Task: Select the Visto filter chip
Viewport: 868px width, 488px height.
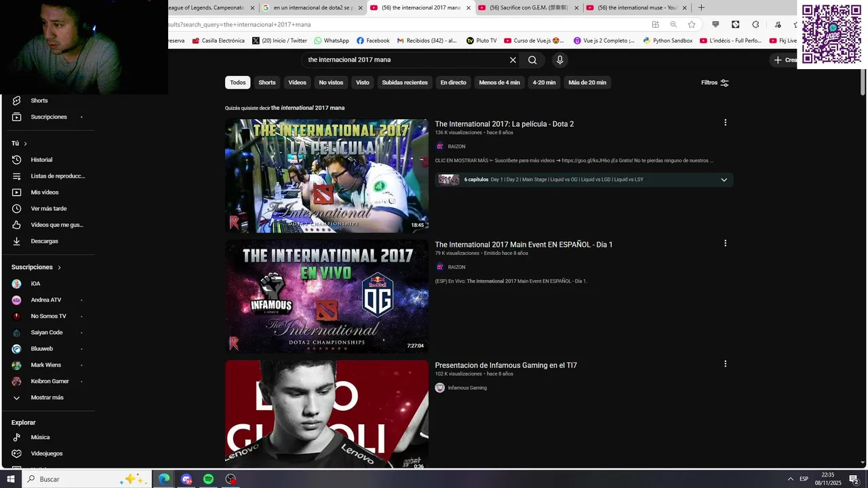Action: tap(363, 83)
